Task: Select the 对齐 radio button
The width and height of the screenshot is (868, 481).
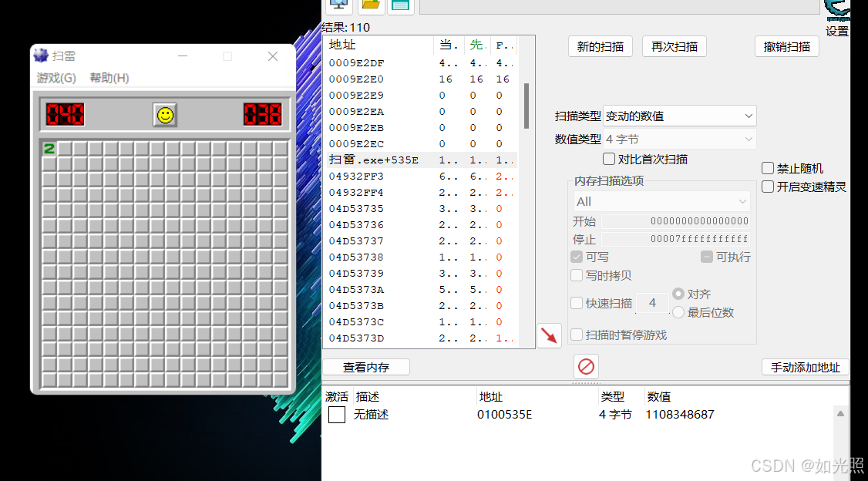Action: click(678, 294)
